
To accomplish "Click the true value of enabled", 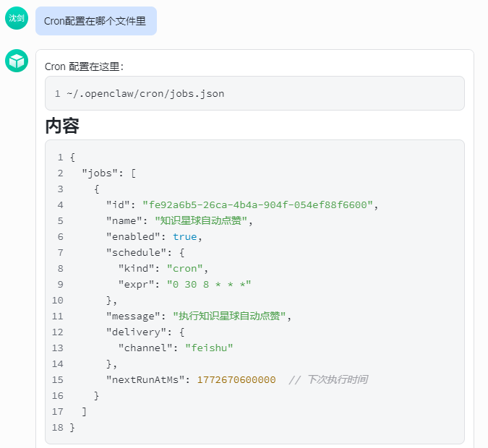I will 185,237.
